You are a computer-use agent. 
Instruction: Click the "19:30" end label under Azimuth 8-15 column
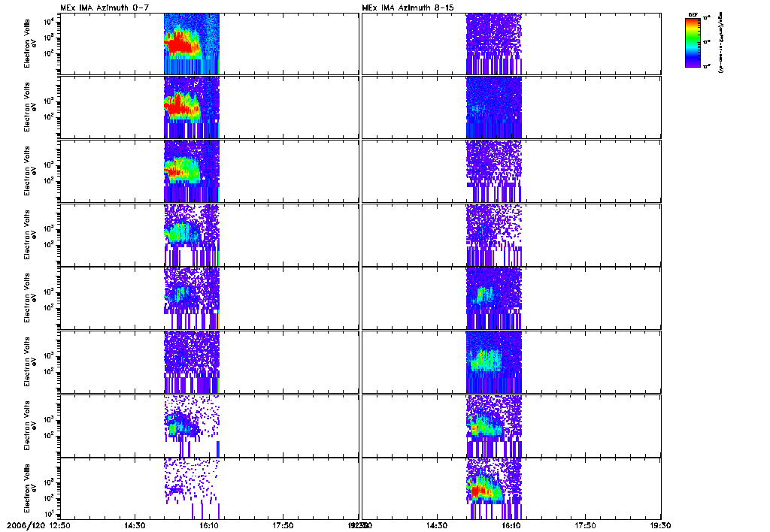(660, 525)
